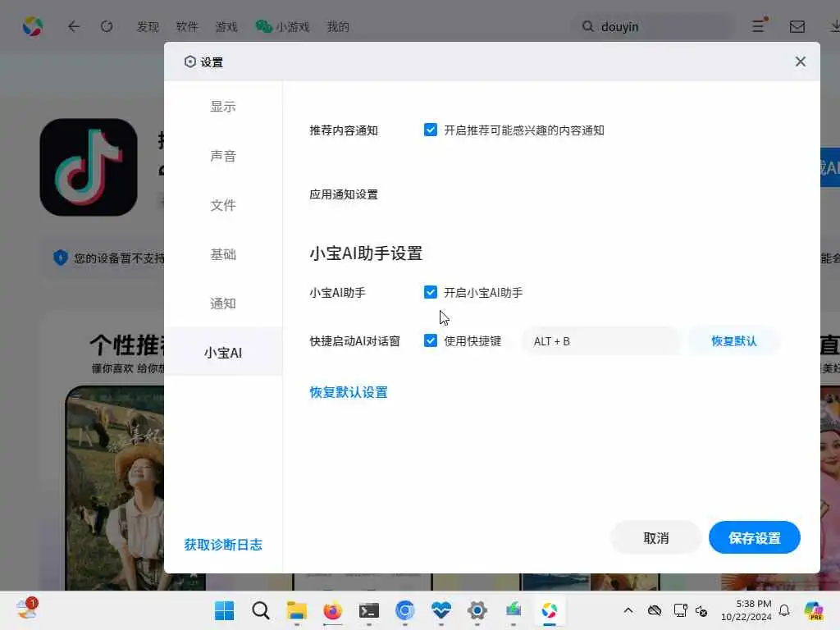Click the cloud sync tray icon

(654, 610)
